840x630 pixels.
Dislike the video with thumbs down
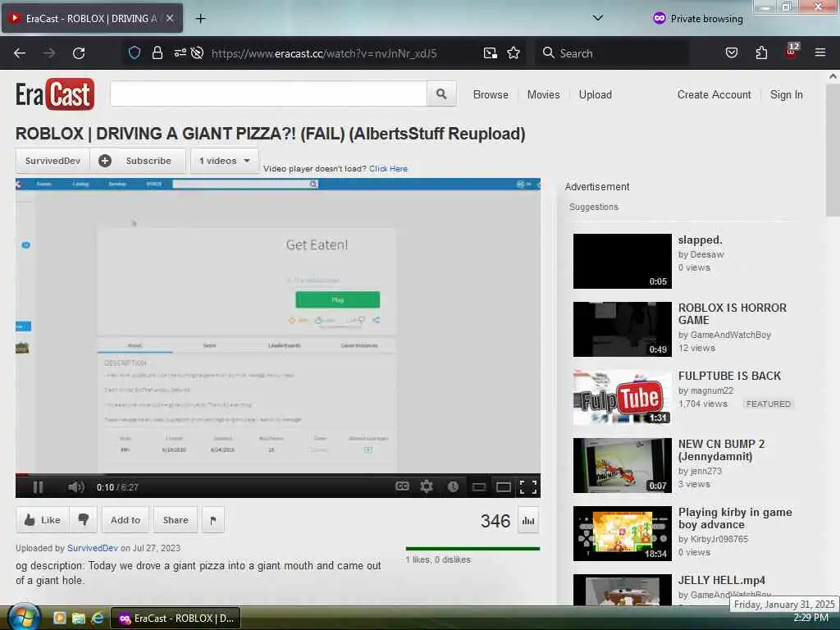point(83,519)
